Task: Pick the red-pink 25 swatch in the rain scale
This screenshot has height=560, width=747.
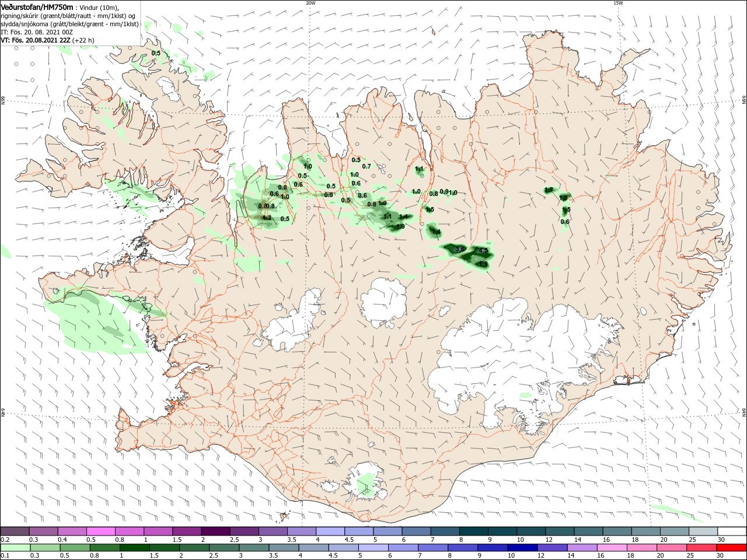Action: pyautogui.click(x=702, y=548)
